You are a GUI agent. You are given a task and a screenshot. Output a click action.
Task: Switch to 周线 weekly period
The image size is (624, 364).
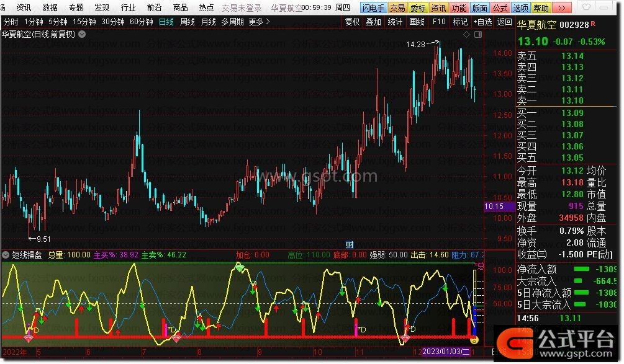(187, 22)
